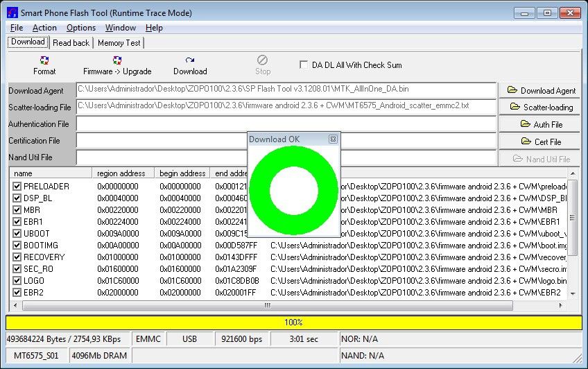The width and height of the screenshot is (588, 369).
Task: Click the green Download OK ring
Action: [293, 191]
